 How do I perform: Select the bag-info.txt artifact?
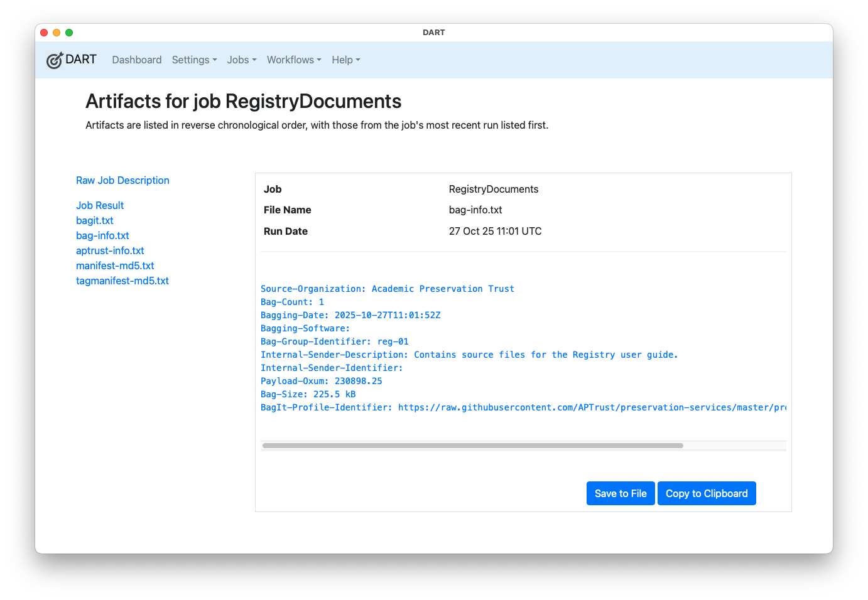pos(102,235)
